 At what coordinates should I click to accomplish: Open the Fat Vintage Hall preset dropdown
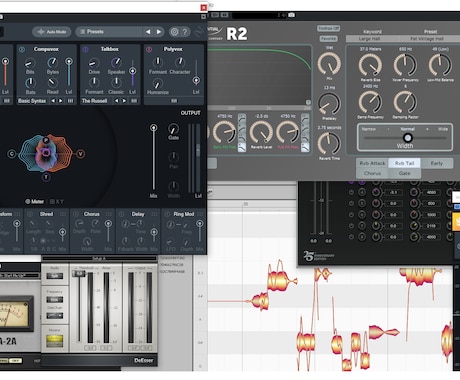pos(427,39)
